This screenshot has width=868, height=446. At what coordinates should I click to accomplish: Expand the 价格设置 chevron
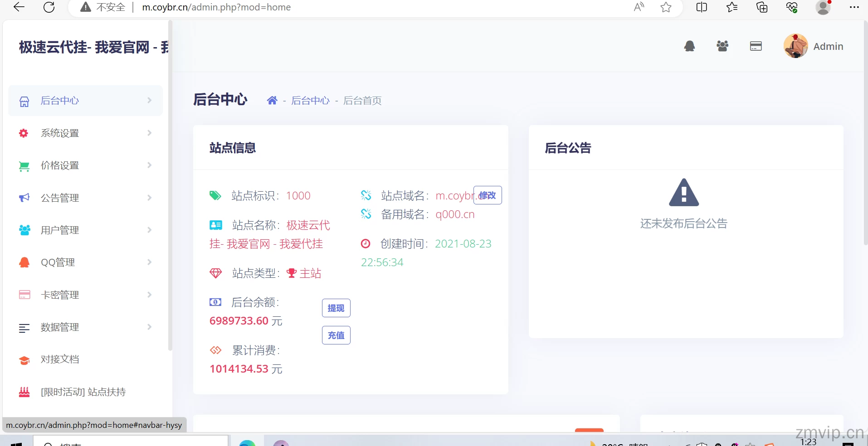click(x=149, y=165)
